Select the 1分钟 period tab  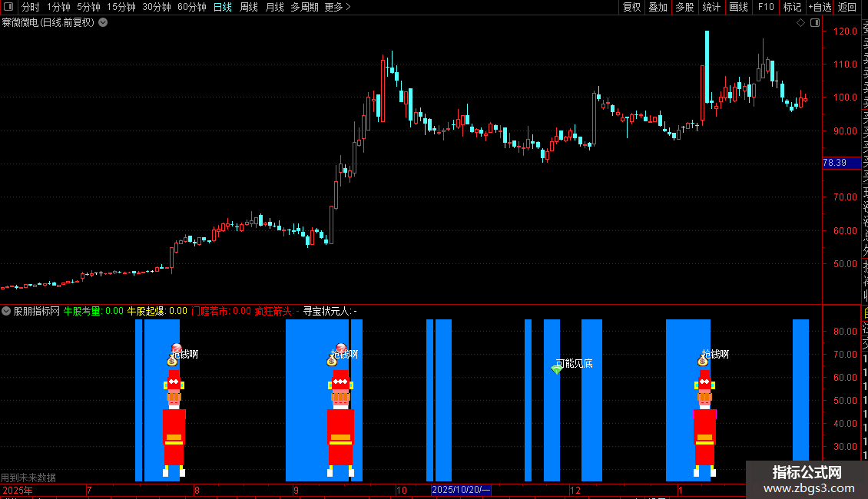click(x=58, y=7)
